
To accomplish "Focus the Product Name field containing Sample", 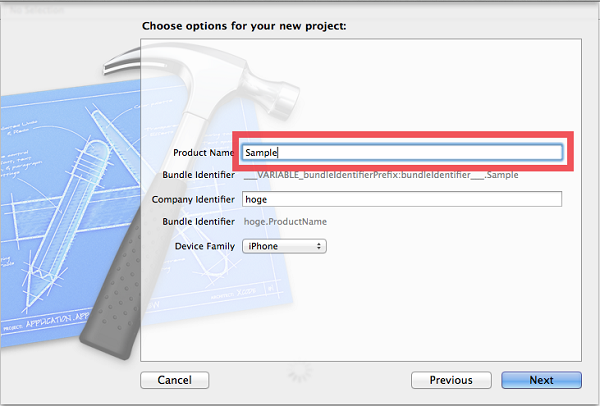I will click(402, 152).
